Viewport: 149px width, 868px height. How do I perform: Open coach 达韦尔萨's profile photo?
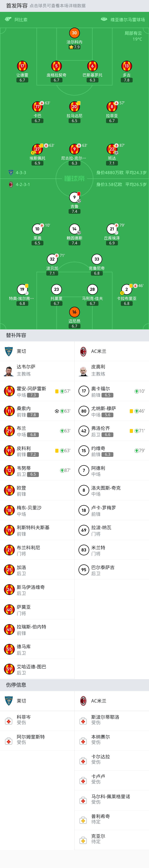point(9,371)
